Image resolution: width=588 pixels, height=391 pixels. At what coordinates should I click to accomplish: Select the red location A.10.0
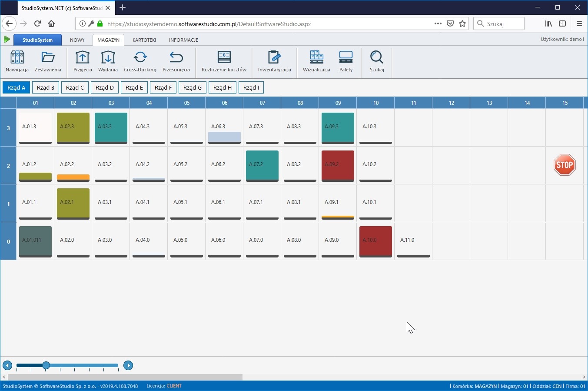click(x=375, y=241)
